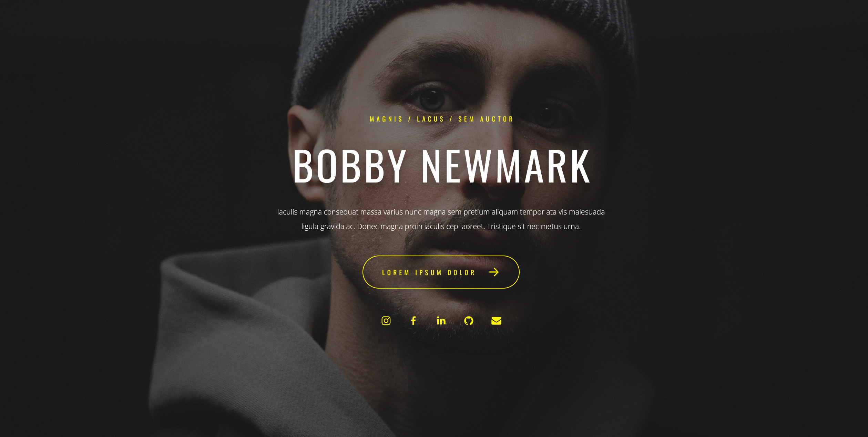Select the word NEWMARK in the heading
This screenshot has height=437, width=868.
(x=506, y=166)
